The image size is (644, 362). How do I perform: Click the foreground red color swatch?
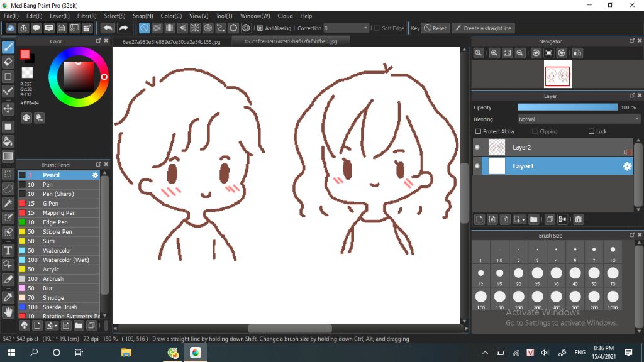coord(25,55)
